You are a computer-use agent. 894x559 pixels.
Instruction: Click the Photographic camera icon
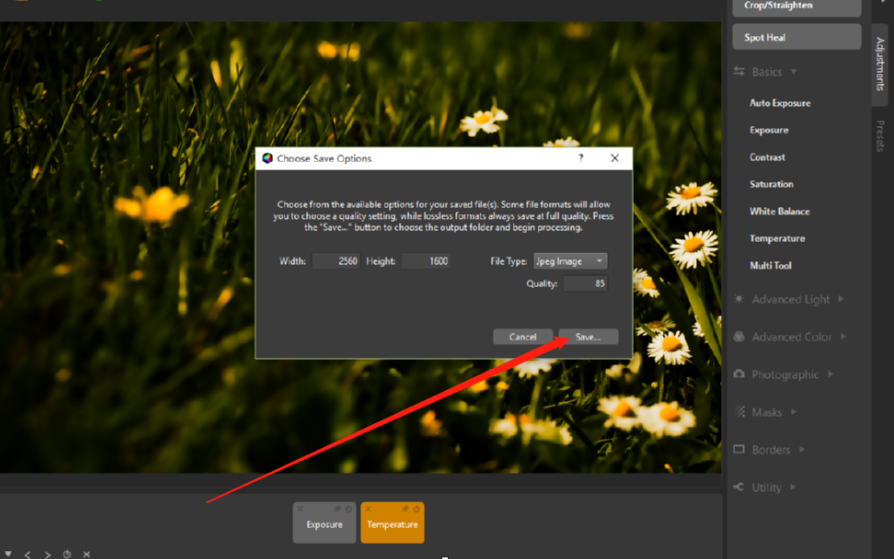pyautogui.click(x=739, y=374)
